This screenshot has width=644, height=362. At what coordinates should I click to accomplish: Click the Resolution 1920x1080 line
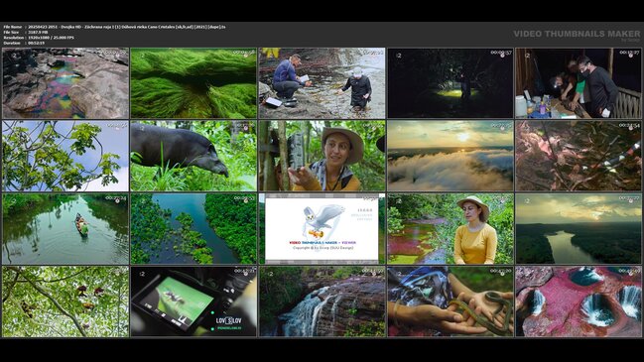click(x=39, y=38)
